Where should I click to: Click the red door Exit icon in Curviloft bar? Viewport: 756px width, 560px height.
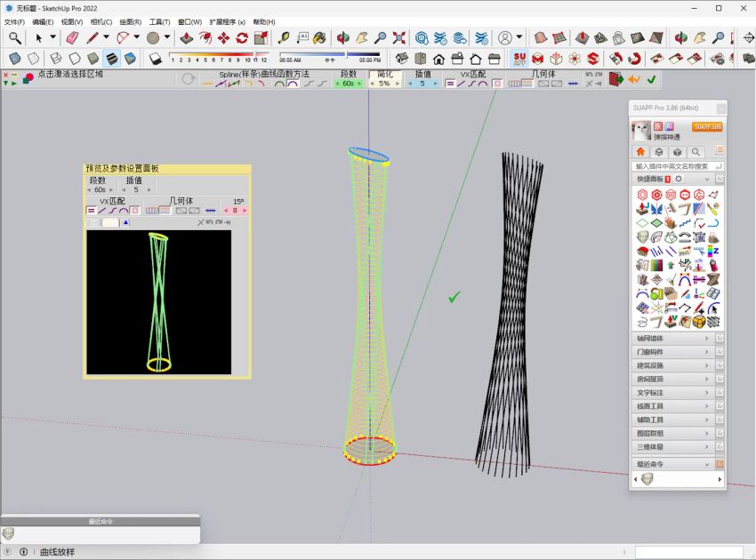(615, 79)
